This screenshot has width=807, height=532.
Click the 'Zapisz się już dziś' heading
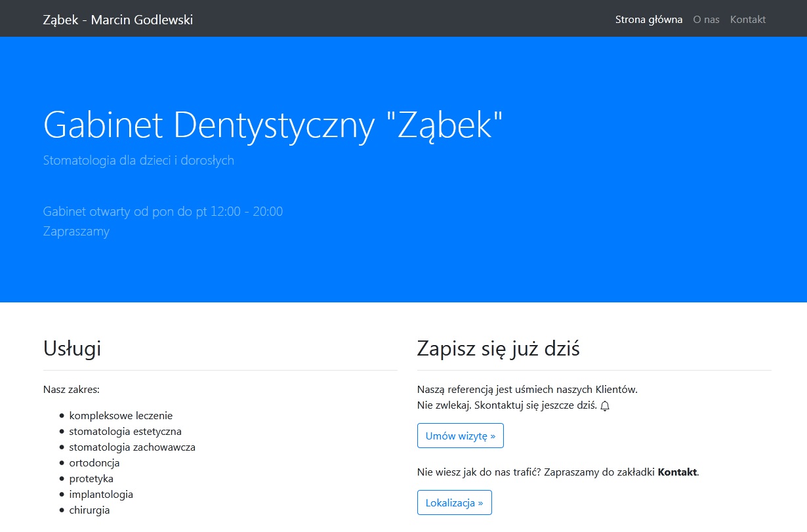tap(498, 348)
